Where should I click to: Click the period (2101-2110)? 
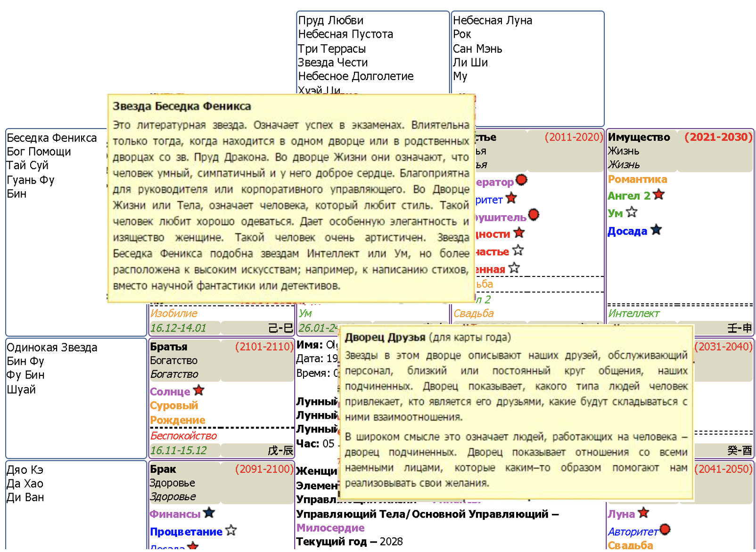pos(264,347)
